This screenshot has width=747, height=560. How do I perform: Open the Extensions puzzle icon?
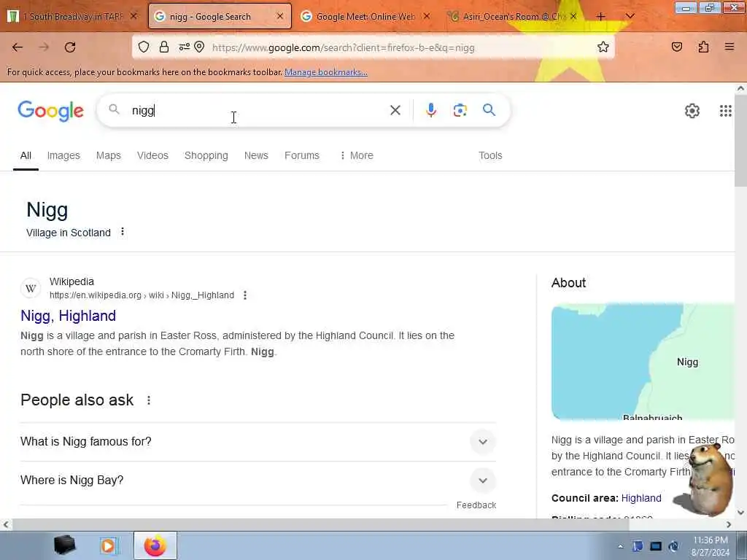pyautogui.click(x=703, y=47)
